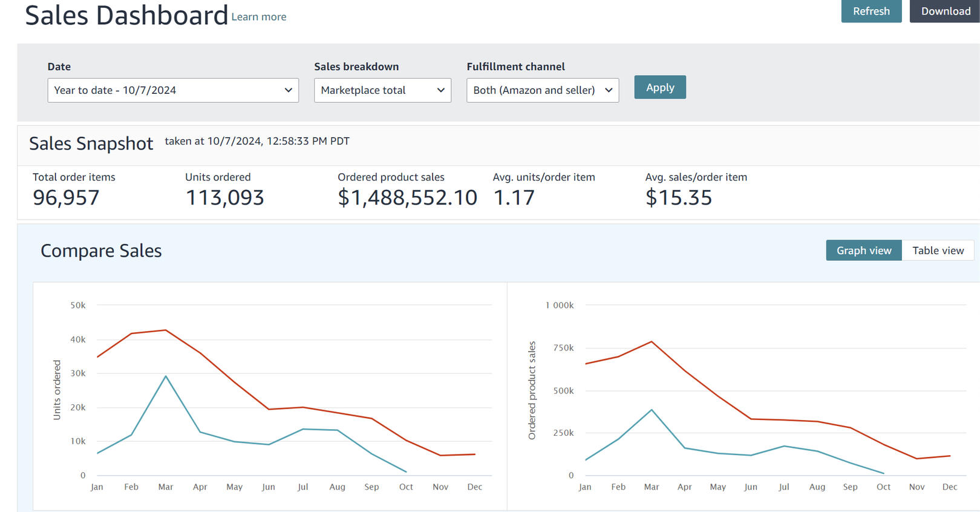Click the Apply filter button

pos(659,87)
